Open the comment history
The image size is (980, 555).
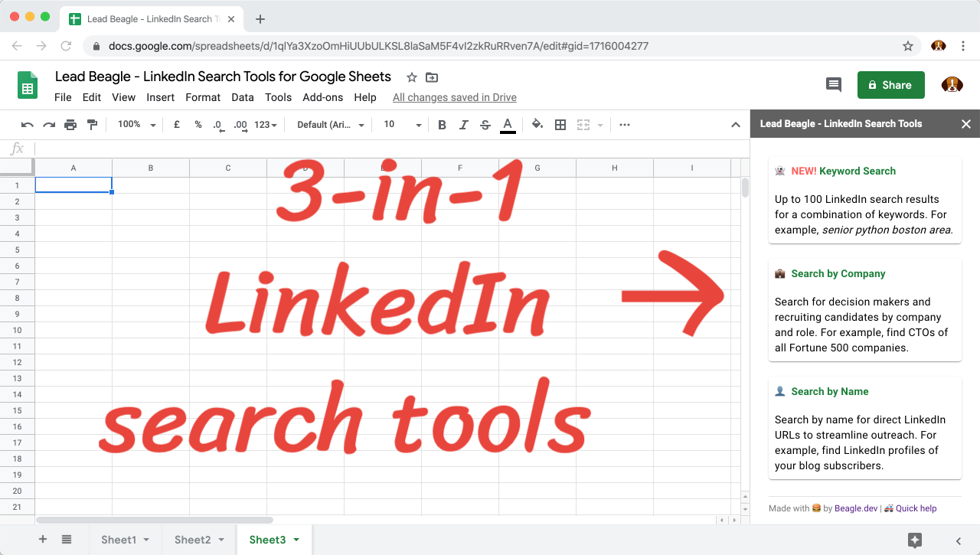click(834, 85)
